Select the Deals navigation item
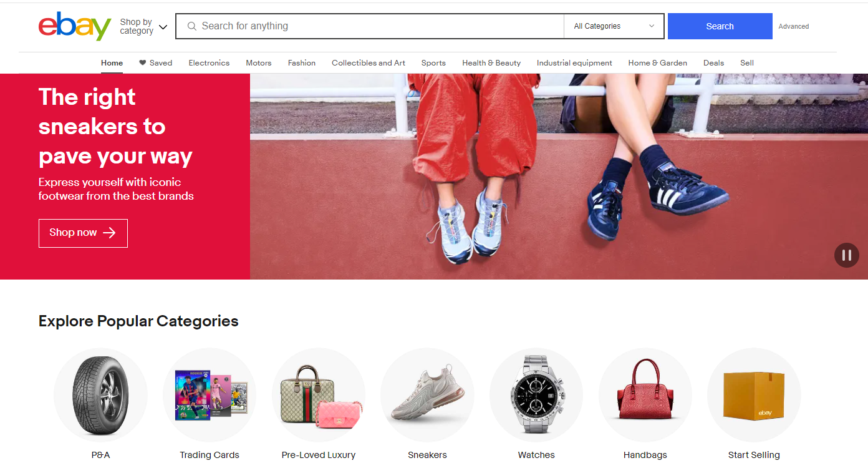 point(713,63)
